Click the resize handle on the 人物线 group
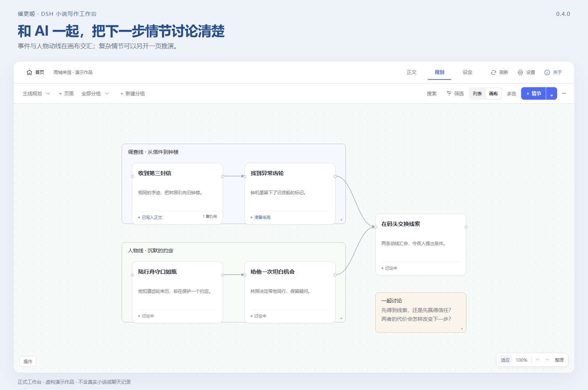 tap(341, 318)
